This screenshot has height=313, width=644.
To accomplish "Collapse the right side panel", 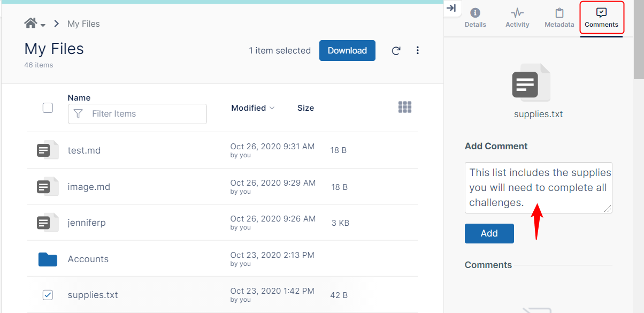I will tap(451, 8).
